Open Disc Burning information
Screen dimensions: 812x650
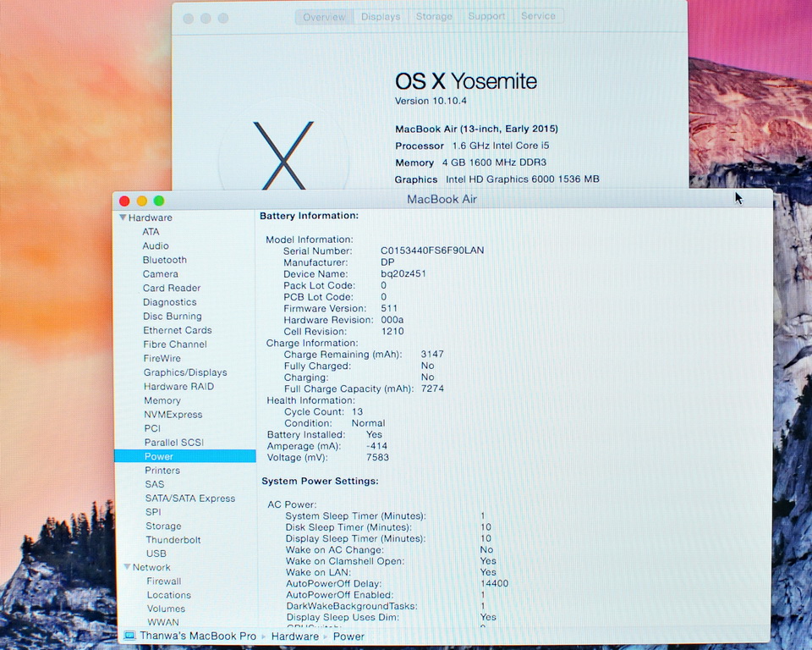point(173,317)
